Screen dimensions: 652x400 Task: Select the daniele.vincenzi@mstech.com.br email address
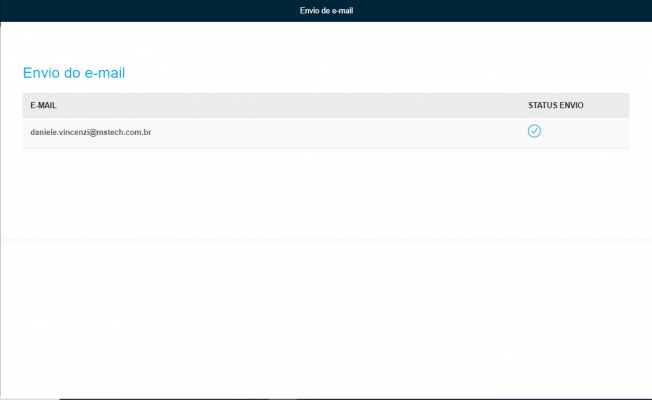(x=91, y=132)
